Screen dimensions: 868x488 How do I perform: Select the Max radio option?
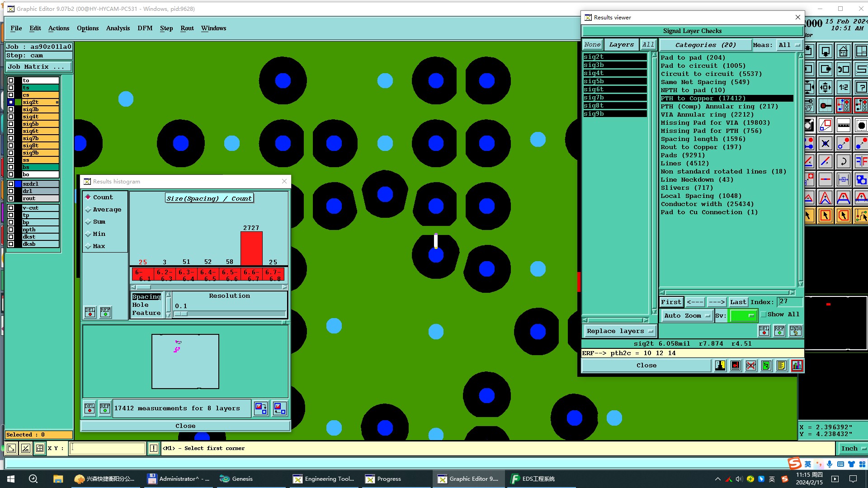coord(88,246)
